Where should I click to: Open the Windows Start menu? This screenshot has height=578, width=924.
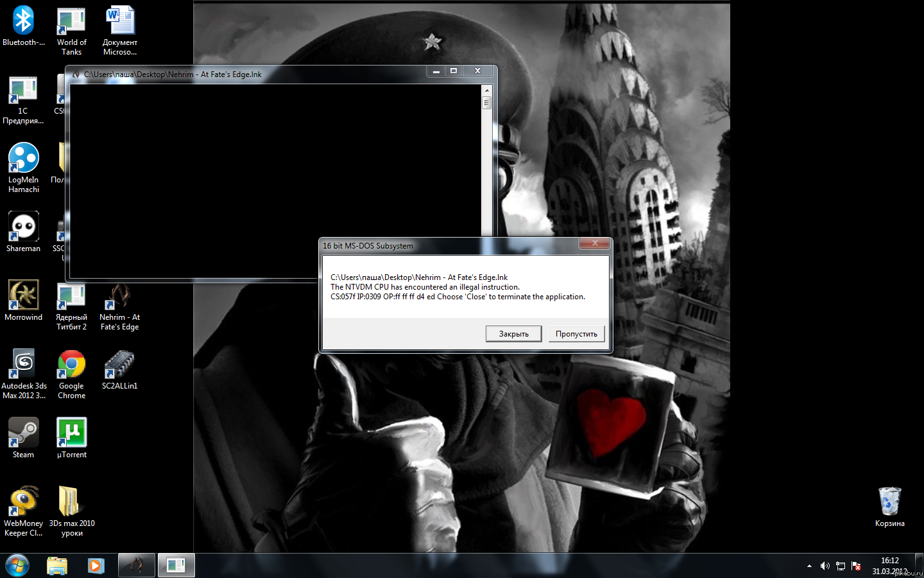[x=17, y=566]
